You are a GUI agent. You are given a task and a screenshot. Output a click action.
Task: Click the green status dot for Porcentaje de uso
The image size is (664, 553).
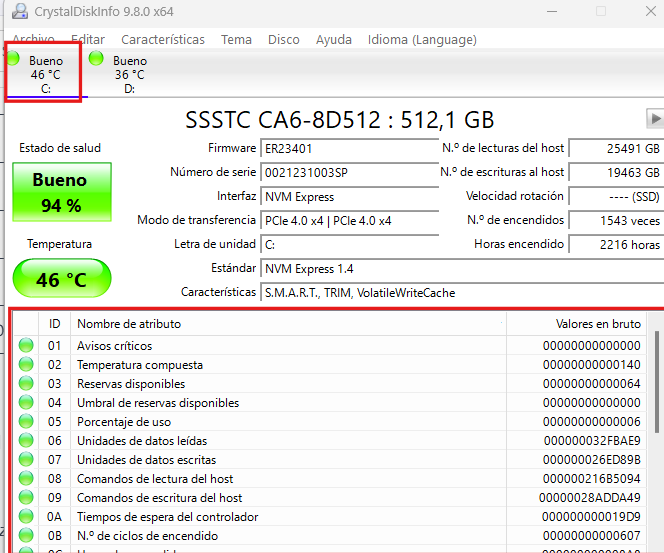tap(26, 421)
